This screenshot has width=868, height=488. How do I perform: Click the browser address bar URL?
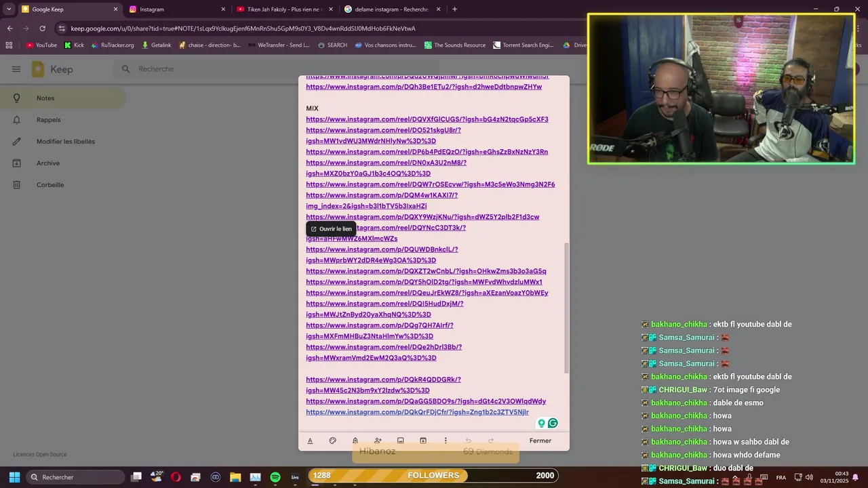click(x=243, y=28)
